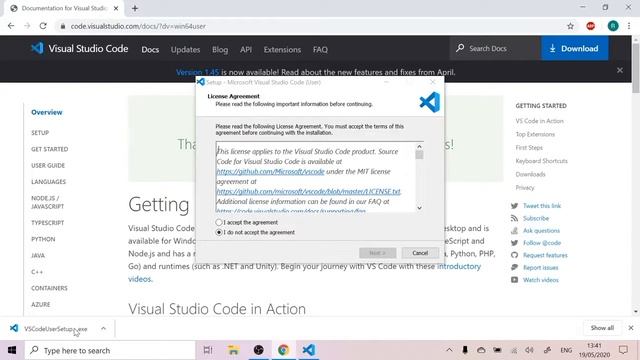Open the FAQ menu item
The height and width of the screenshot is (360, 640).
pyautogui.click(x=320, y=49)
